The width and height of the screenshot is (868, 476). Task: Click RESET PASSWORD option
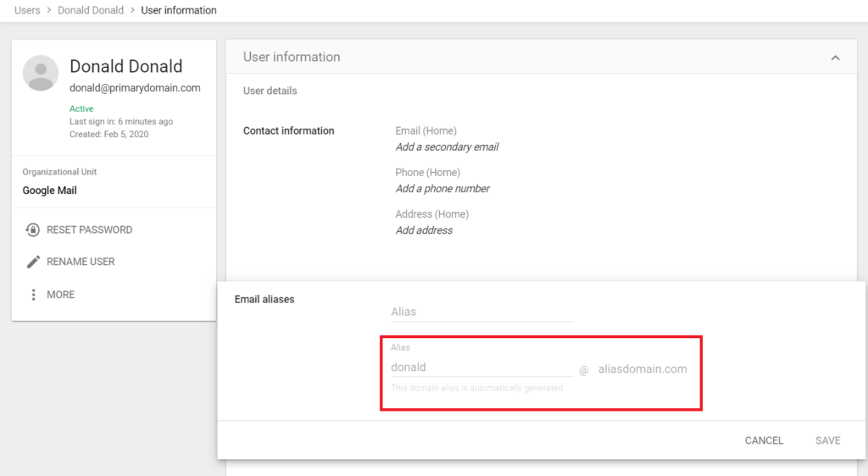[89, 230]
